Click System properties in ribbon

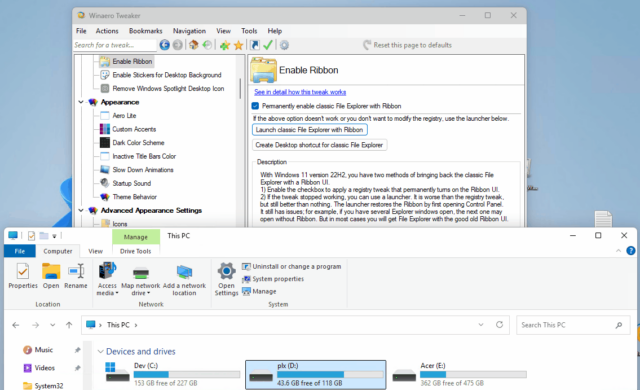coord(273,279)
